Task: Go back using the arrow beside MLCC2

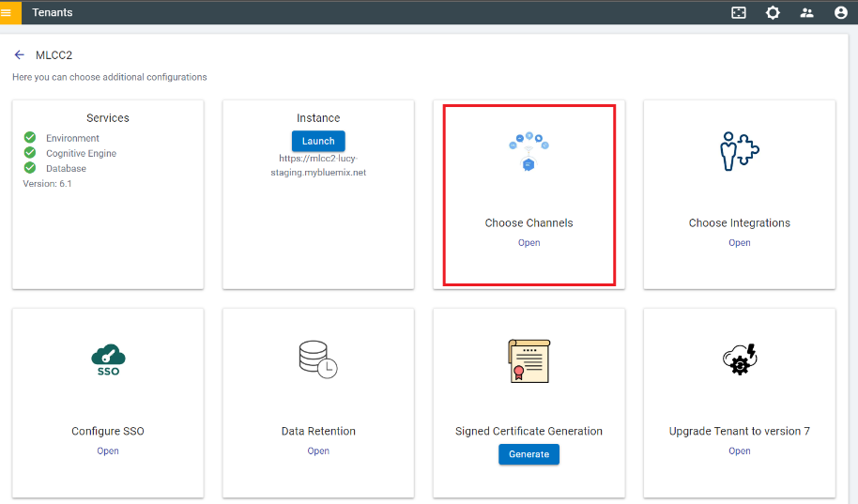Action: point(19,54)
